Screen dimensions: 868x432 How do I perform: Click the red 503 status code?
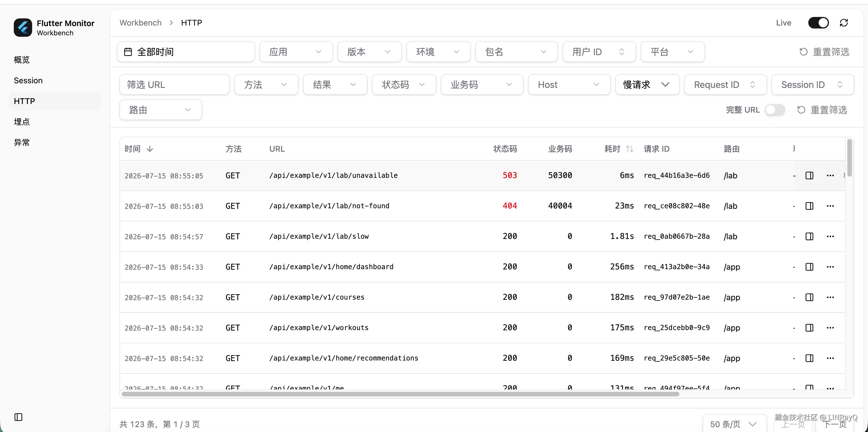pos(510,176)
